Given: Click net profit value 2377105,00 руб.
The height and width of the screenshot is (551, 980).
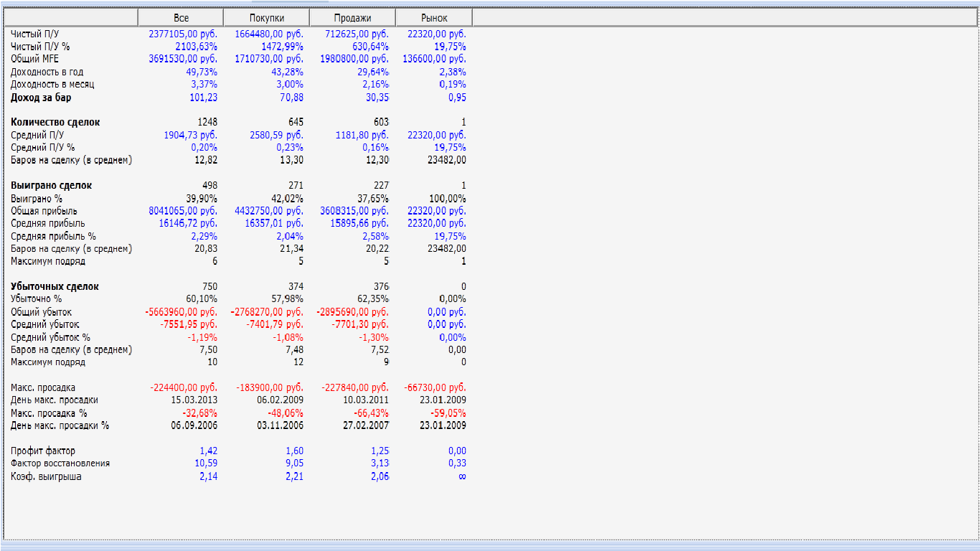Looking at the screenshot, I should coord(183,34).
